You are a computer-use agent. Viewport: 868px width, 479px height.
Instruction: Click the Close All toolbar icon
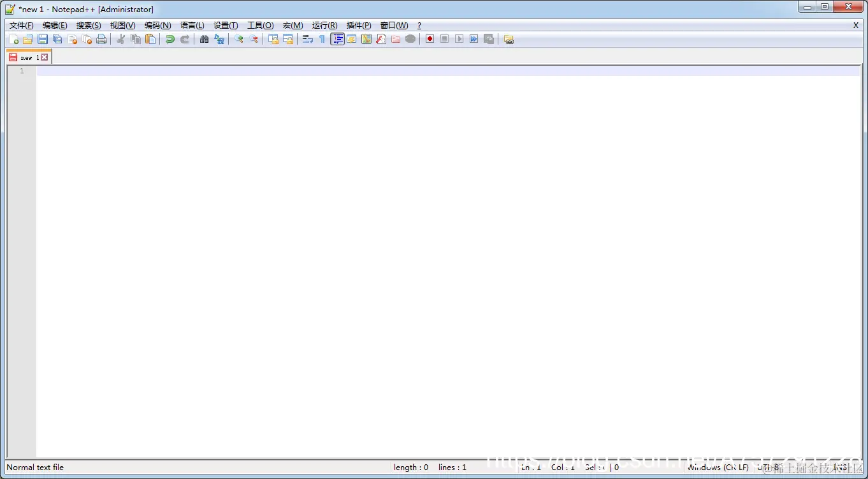87,39
